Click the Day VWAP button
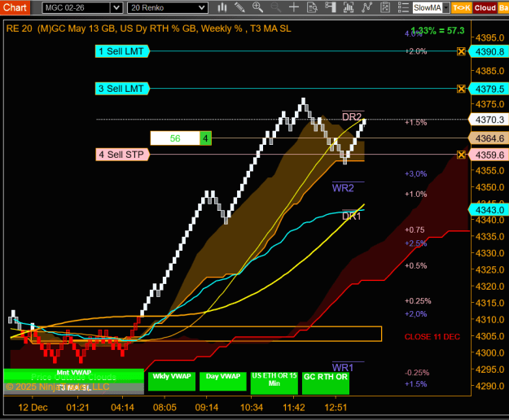This screenshot has width=509, height=420. pos(223,381)
